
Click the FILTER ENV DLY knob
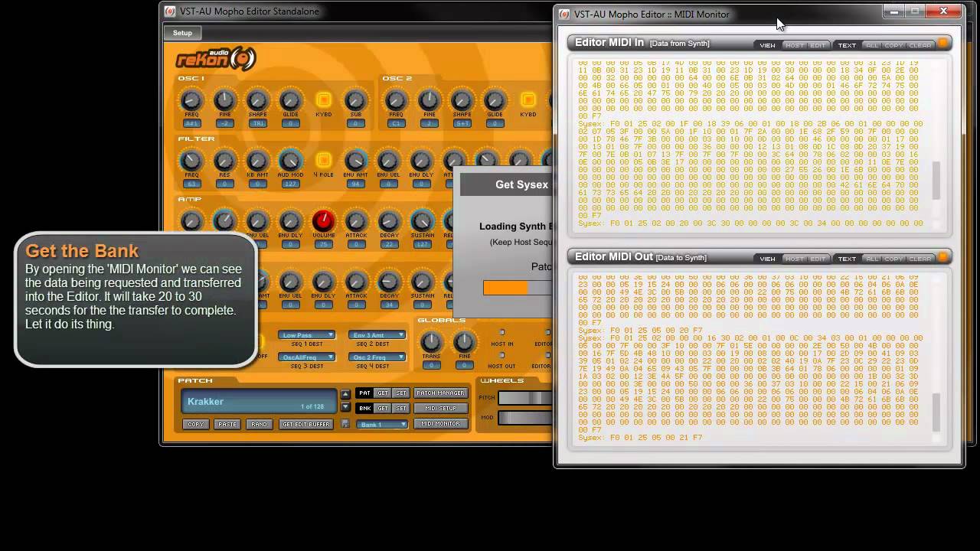coord(421,161)
